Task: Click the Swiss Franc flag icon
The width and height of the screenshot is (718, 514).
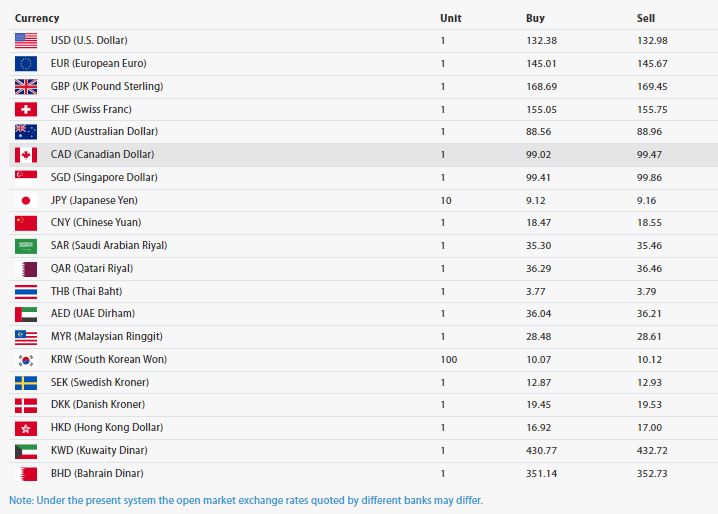Action: point(26,109)
